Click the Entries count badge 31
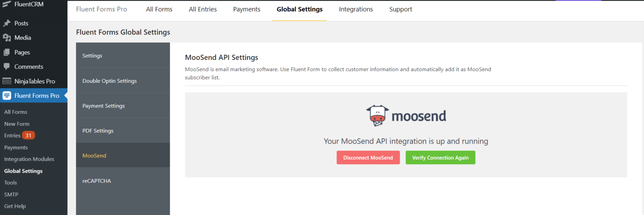 [28, 135]
